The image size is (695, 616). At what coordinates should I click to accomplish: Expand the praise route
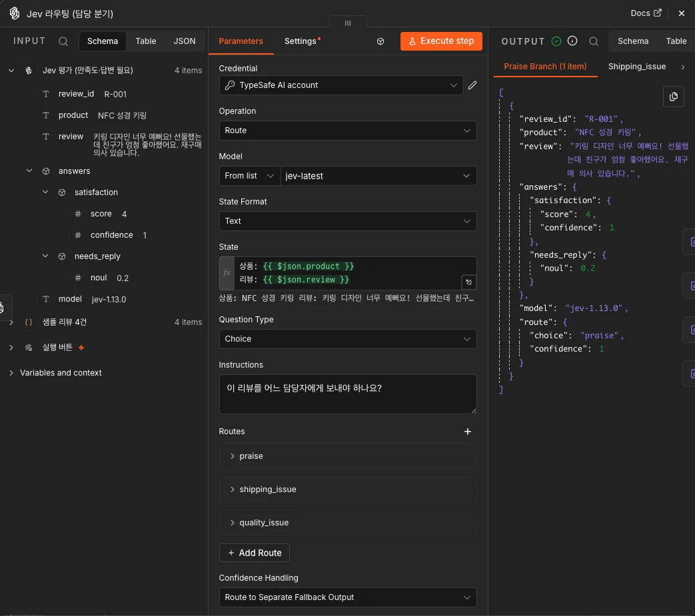[348, 456]
